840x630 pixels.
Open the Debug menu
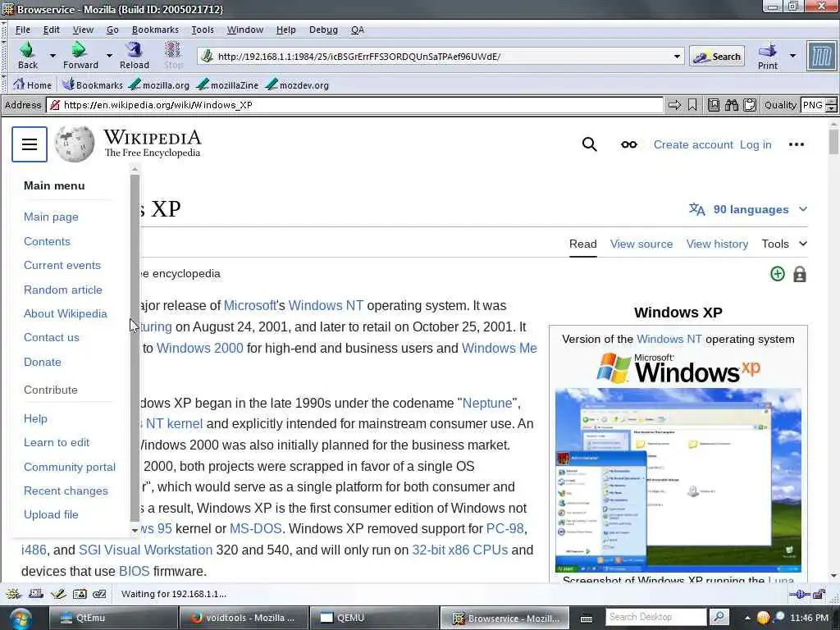pyautogui.click(x=323, y=30)
